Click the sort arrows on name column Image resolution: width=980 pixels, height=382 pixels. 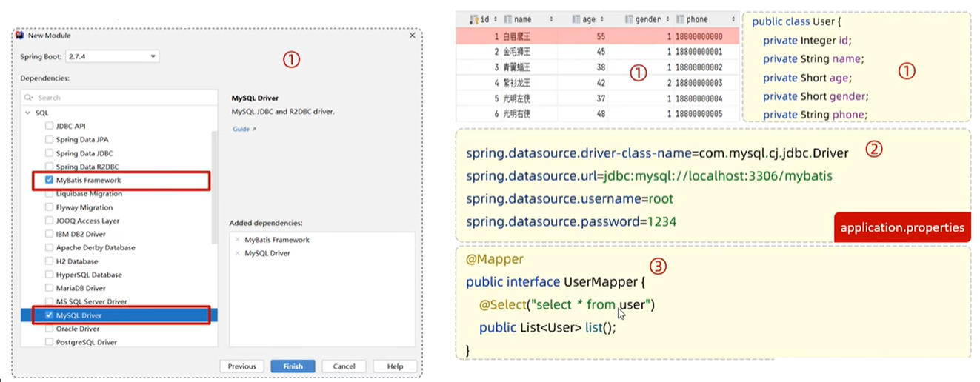click(x=551, y=19)
